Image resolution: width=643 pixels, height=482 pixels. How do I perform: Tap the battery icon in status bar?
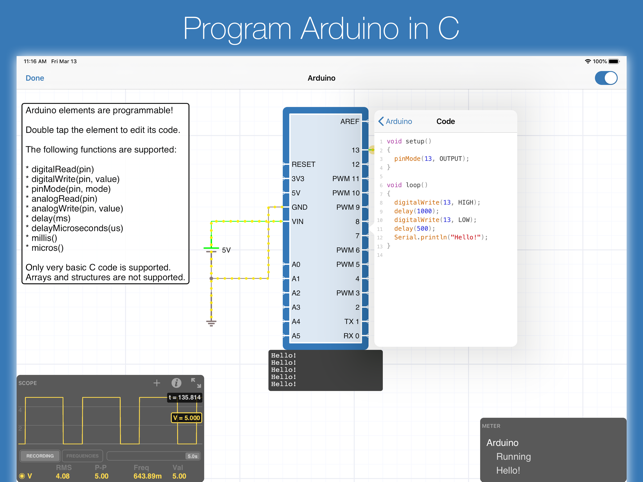point(613,62)
